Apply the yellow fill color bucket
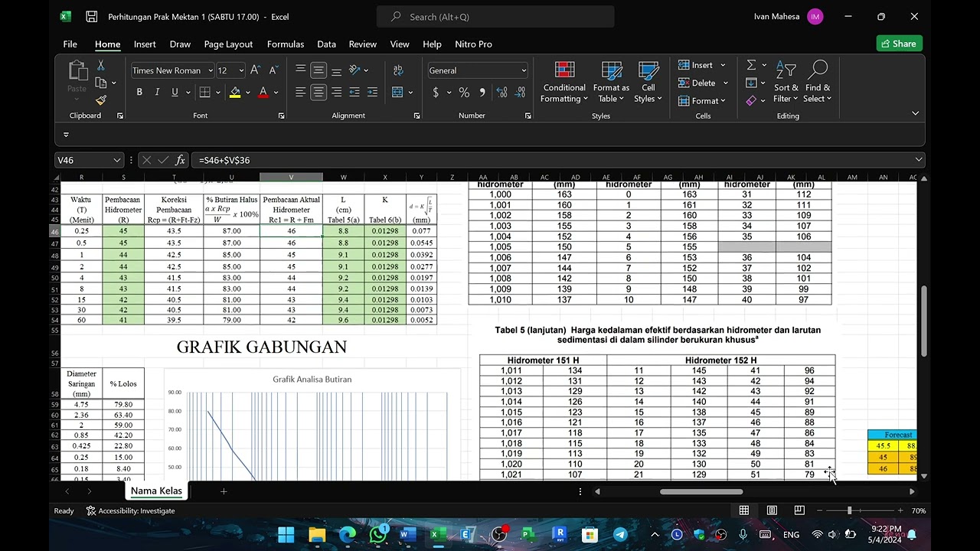 pos(235,93)
